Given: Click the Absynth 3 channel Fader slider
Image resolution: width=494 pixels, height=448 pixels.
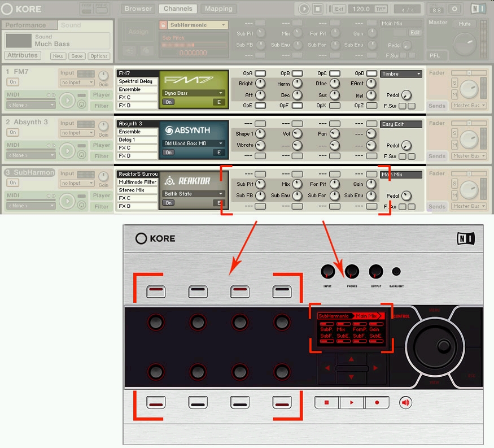Looking at the screenshot, I should (469, 123).
